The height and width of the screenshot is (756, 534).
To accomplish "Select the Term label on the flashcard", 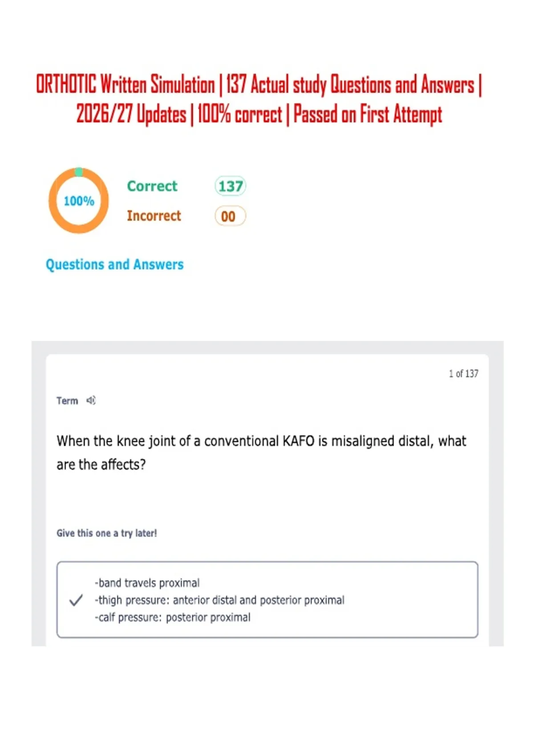I will (67, 401).
